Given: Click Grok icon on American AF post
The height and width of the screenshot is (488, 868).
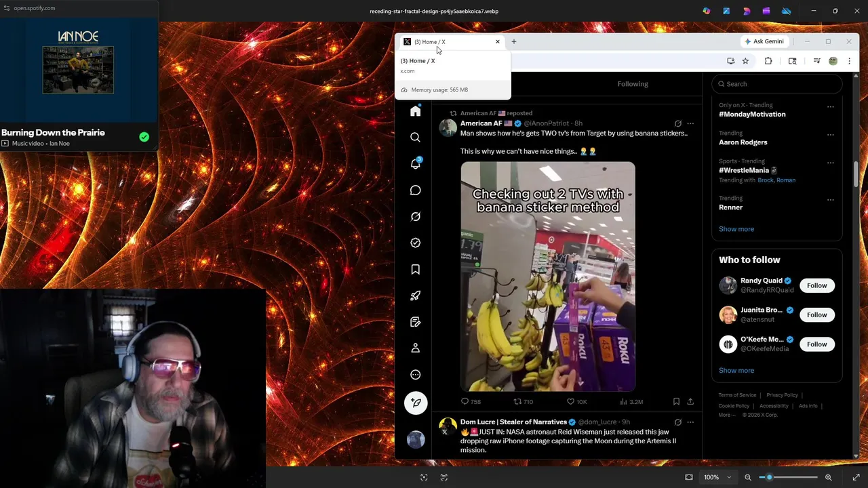Looking at the screenshot, I should (x=678, y=123).
